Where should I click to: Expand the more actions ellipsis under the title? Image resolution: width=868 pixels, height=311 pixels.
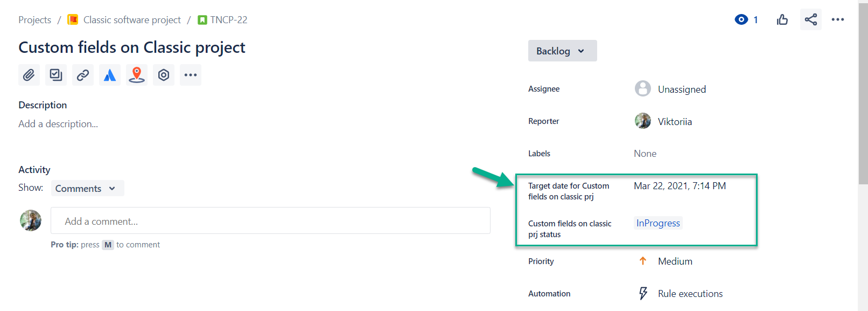[191, 75]
